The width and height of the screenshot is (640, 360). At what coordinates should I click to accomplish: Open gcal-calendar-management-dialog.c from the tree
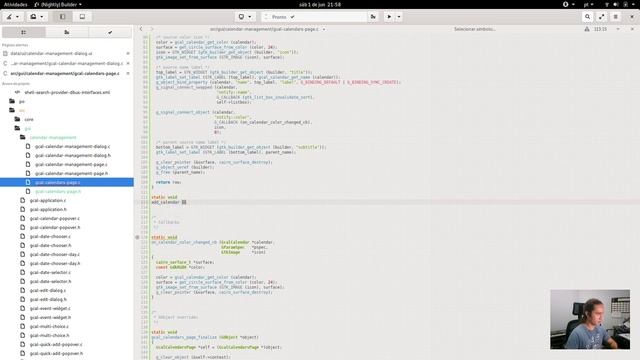coord(72,146)
